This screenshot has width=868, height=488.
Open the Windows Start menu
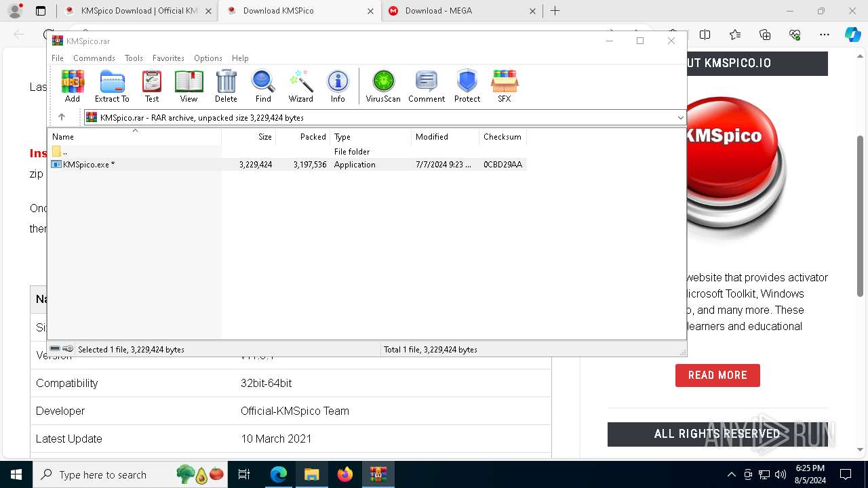16,474
